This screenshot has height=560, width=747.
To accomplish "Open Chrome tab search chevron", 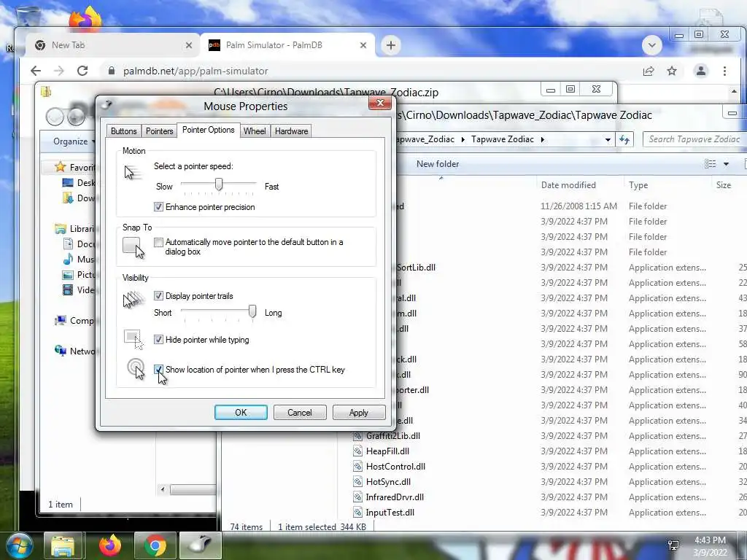I will pos(651,45).
